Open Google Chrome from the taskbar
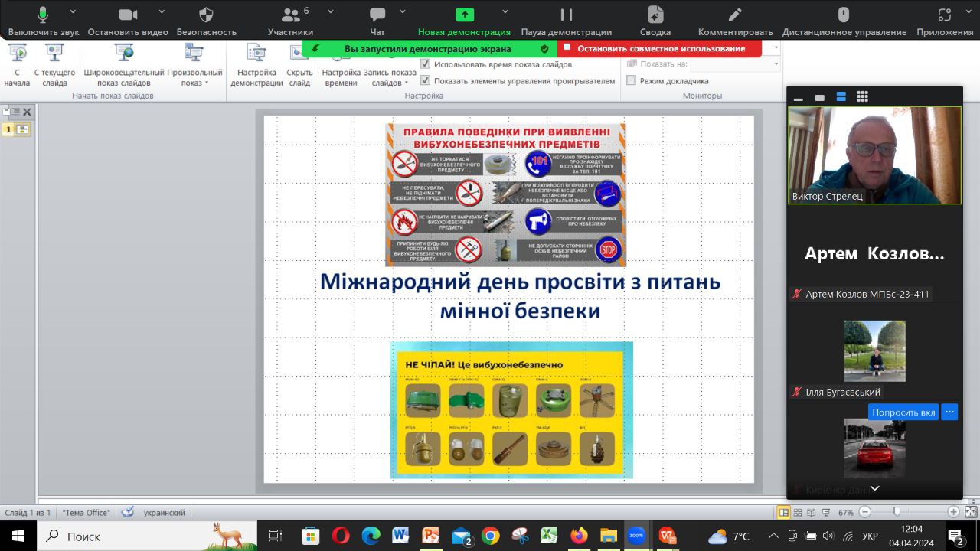Viewport: 980px width, 551px height. coord(490,536)
